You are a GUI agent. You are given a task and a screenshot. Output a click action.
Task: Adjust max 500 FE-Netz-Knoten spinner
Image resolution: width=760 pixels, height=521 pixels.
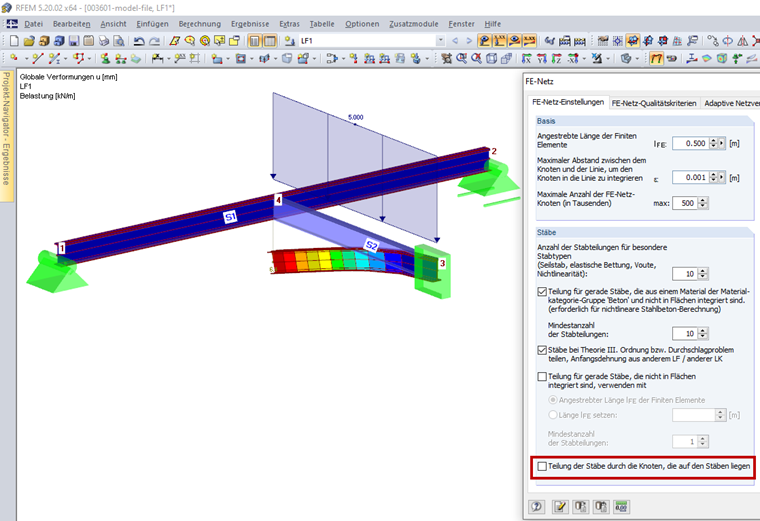coord(703,203)
